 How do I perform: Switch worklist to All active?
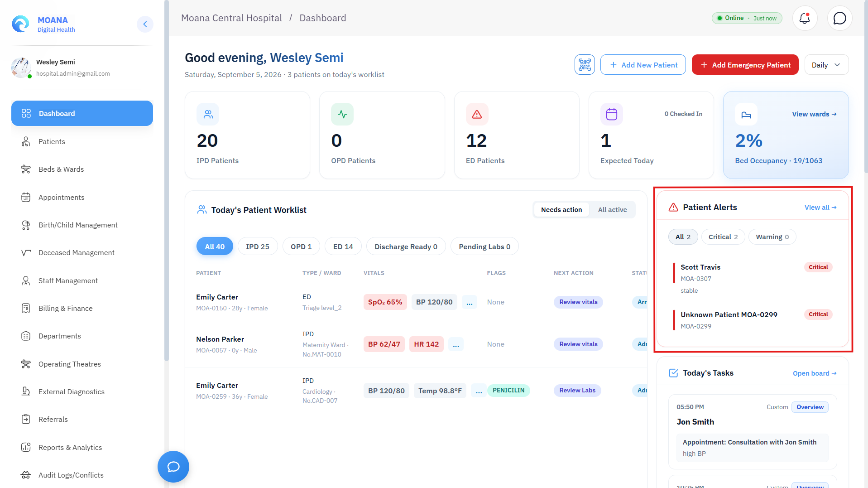tap(612, 210)
